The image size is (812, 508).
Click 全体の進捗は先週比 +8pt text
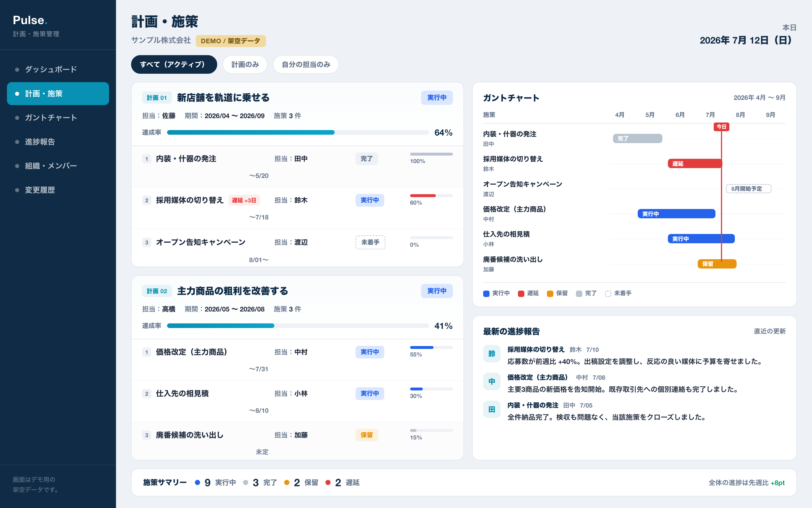coord(746,483)
